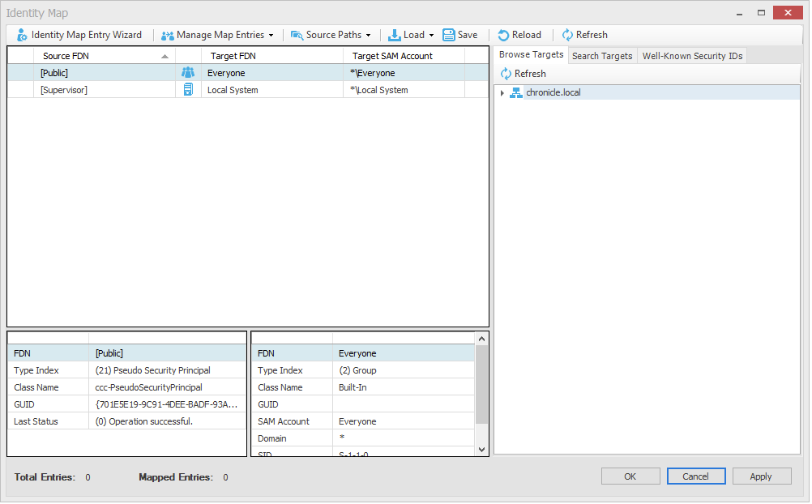The height and width of the screenshot is (504, 812).
Task: Click target details scrollbar up arrow
Action: point(481,339)
